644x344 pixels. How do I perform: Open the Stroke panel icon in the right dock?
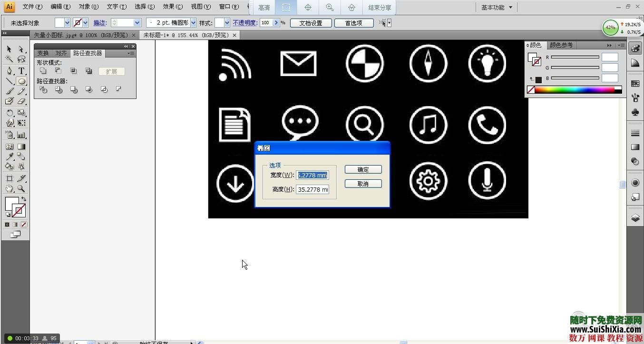(x=635, y=133)
